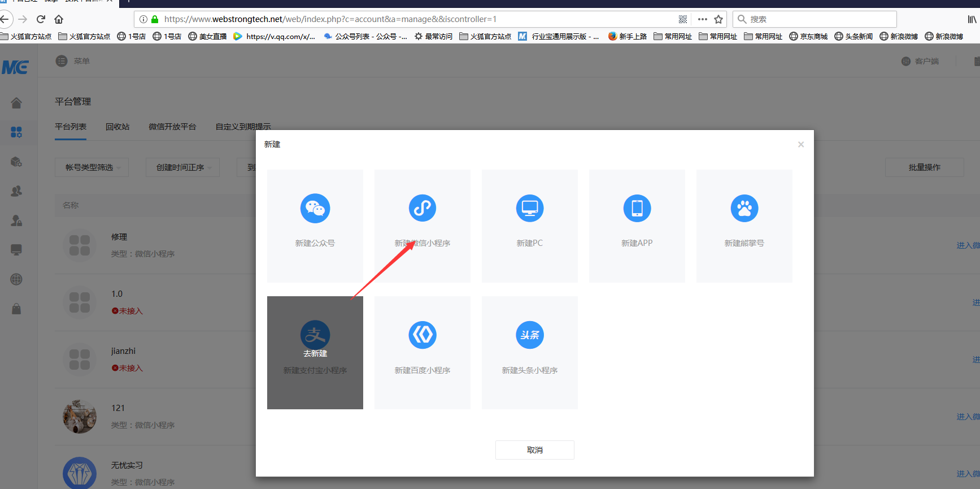Select the 新建APP phone icon
Image resolution: width=980 pixels, height=489 pixels.
point(637,208)
